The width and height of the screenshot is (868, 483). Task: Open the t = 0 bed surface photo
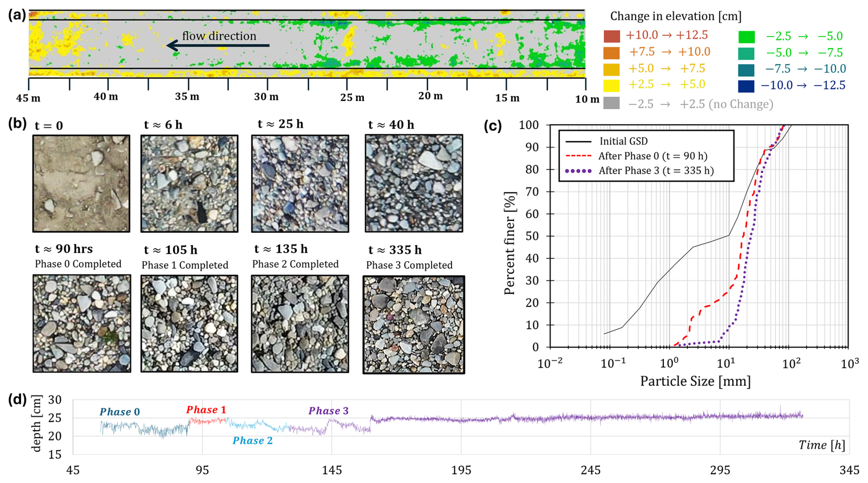tap(81, 184)
